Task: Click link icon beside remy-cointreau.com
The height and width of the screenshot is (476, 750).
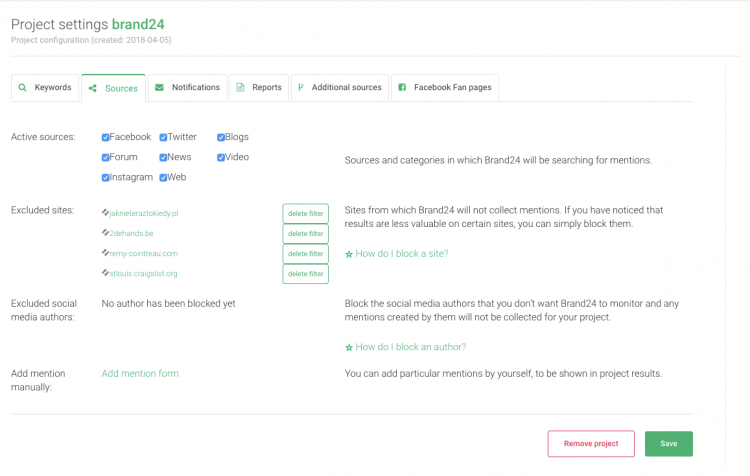Action: (x=105, y=253)
